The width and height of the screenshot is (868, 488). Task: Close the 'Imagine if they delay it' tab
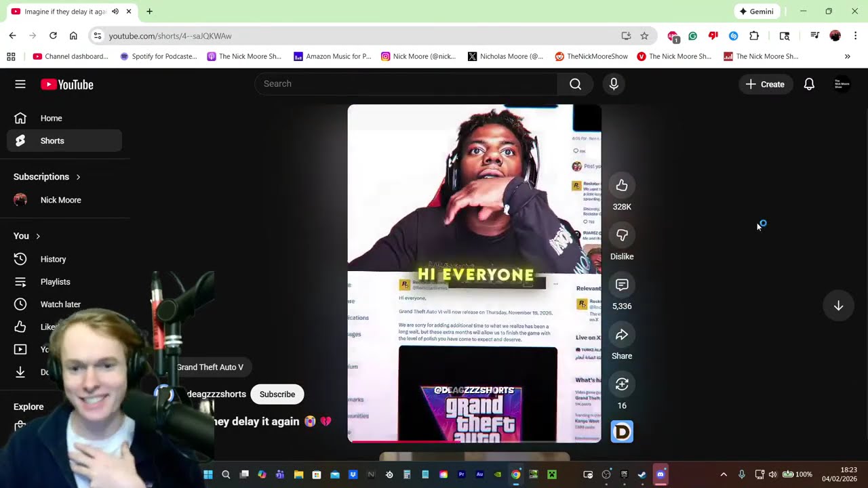pos(129,12)
